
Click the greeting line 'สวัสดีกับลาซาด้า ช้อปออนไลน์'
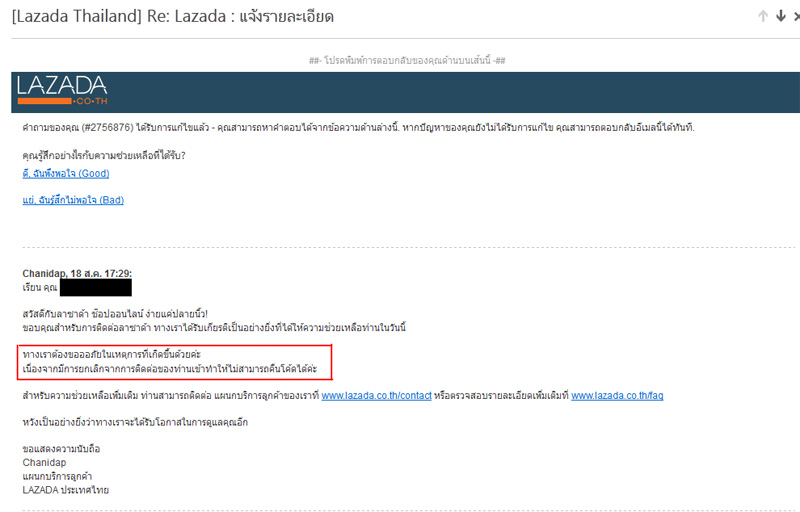tap(115, 314)
